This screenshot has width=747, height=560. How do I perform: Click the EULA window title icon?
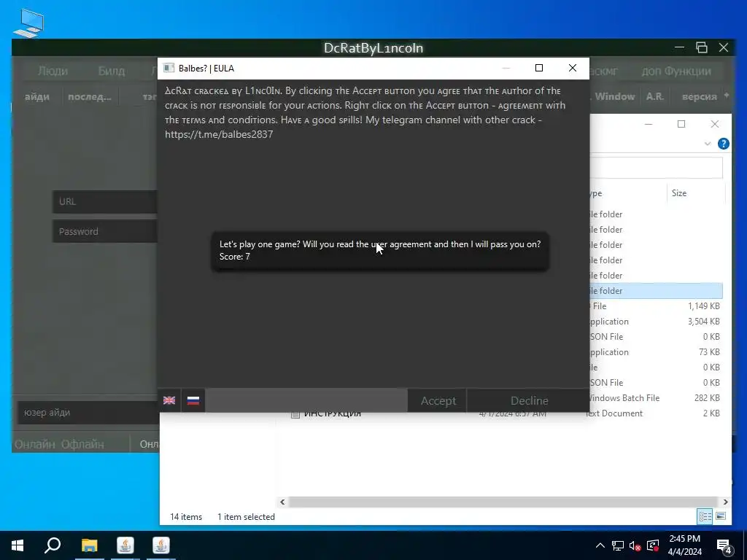[169, 68]
